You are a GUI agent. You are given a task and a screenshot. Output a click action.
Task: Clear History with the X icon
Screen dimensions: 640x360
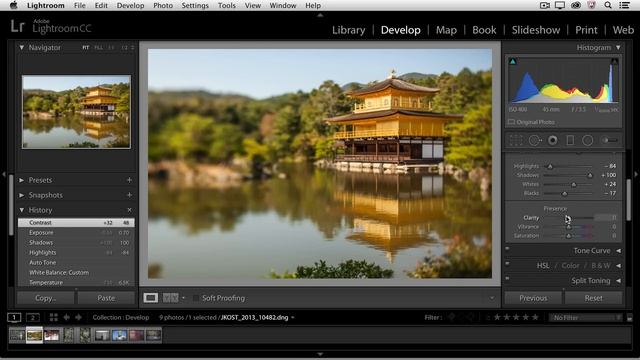coord(129,210)
